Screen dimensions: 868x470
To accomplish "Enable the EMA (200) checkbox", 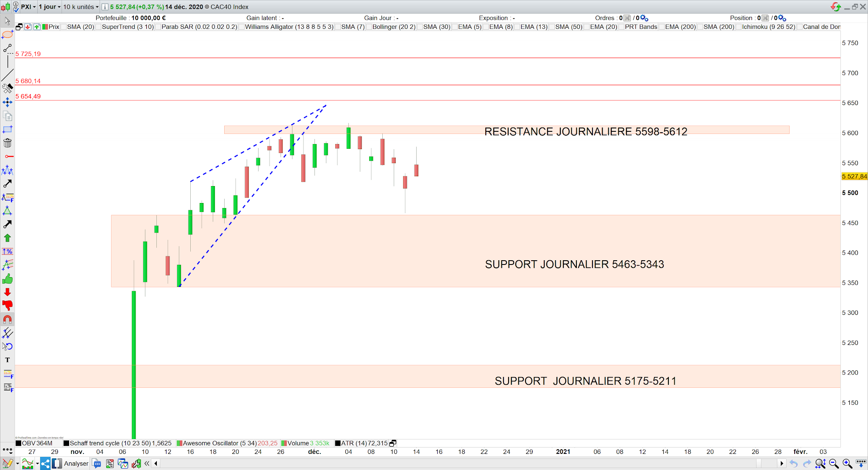I will [x=662, y=27].
